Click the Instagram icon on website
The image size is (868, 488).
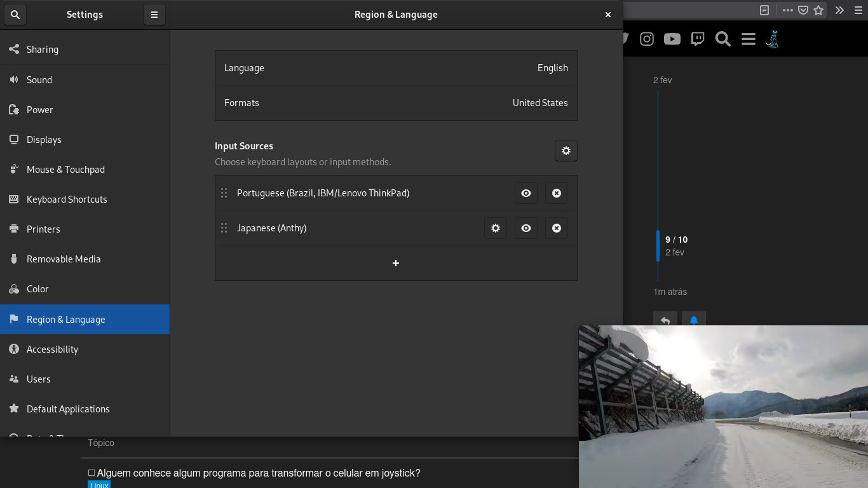pos(646,39)
